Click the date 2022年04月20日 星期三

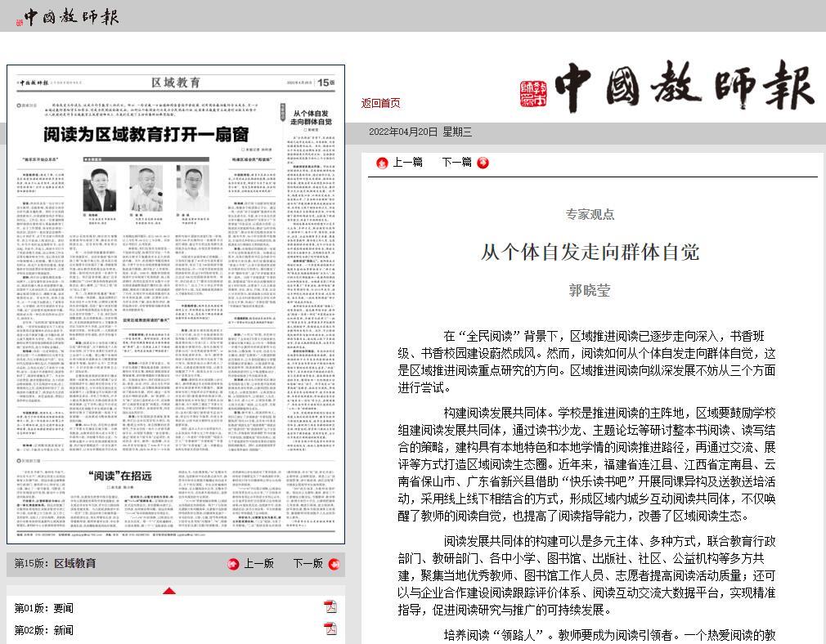coord(420,132)
